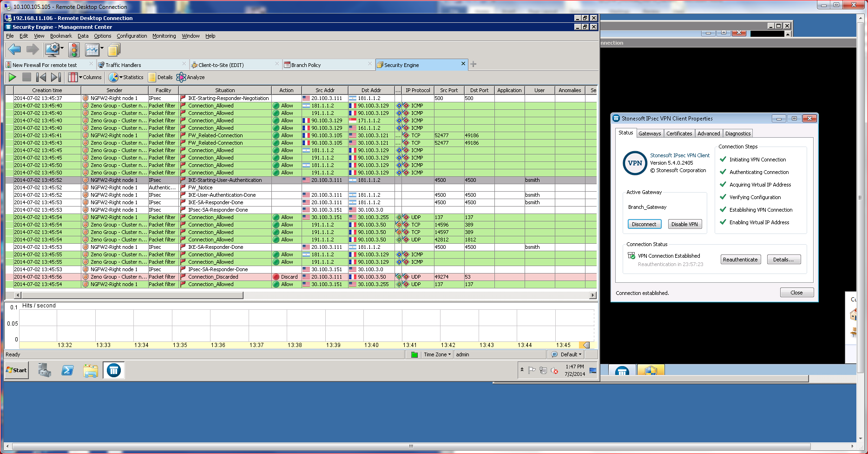868x454 pixels.
Task: Close the Security Engine tab
Action: click(x=463, y=64)
